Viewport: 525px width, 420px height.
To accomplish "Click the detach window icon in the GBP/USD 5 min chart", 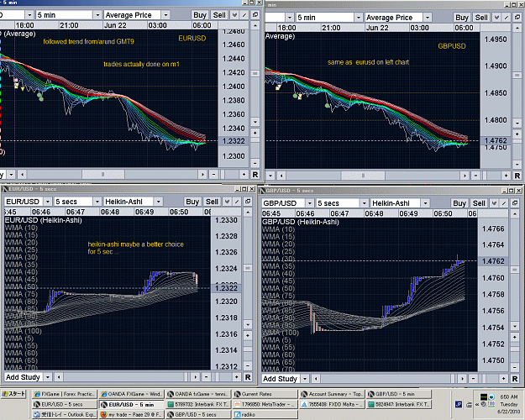I will [517, 18].
